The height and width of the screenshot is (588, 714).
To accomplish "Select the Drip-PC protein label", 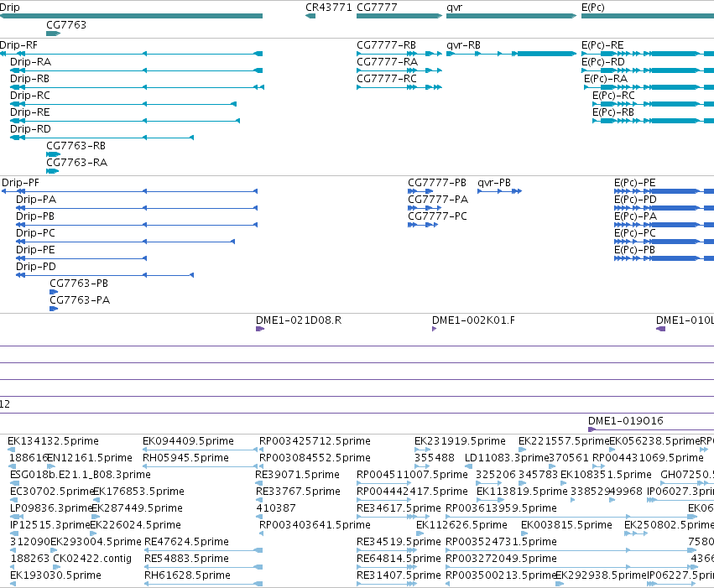I will click(35, 233).
